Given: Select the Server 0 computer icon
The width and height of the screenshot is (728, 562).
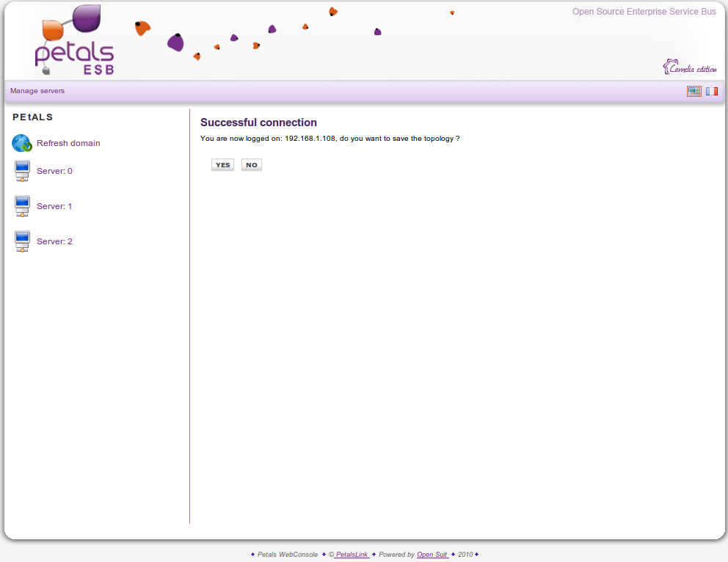Looking at the screenshot, I should coord(22,171).
